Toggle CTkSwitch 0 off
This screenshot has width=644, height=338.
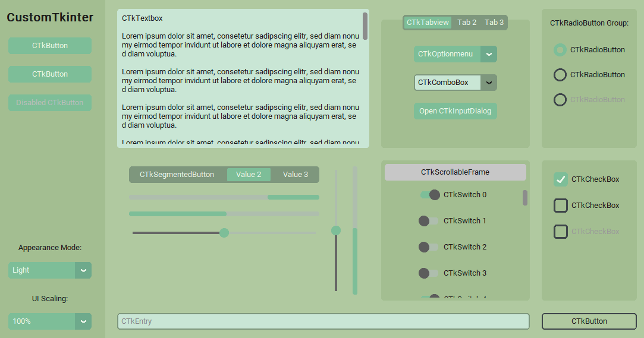point(429,195)
